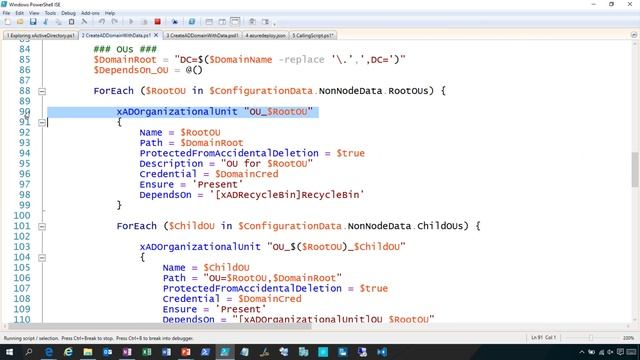Open Microsoft Edge from the taskbar
Viewport: 640px width, 360px height.
point(49,352)
